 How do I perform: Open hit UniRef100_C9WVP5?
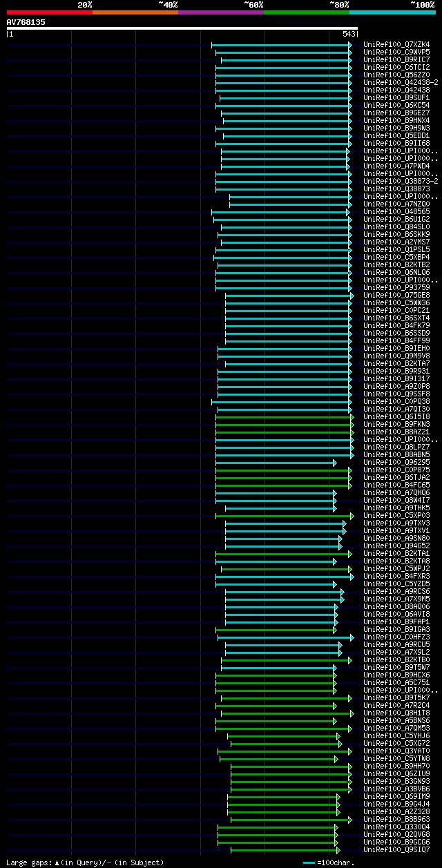click(x=396, y=52)
